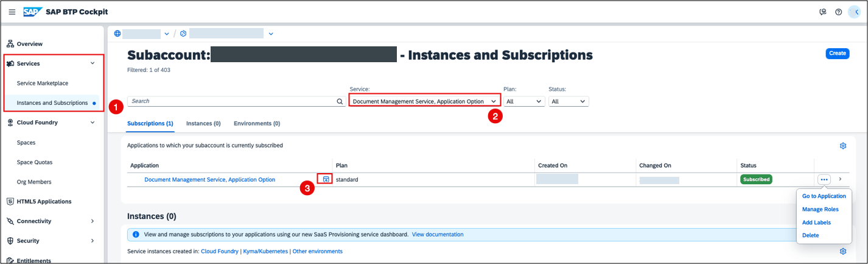
Task: Open Service Marketplace in sidebar
Action: point(43,83)
